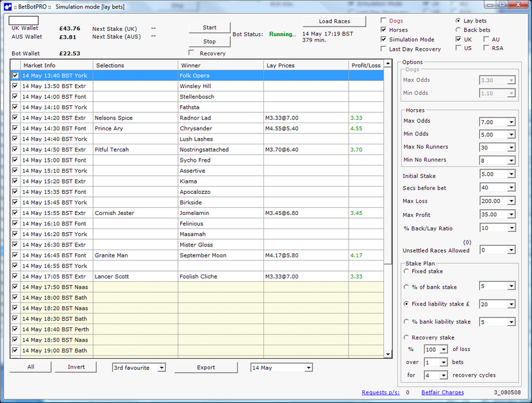Open the Max Profit dropdown

pos(511,215)
